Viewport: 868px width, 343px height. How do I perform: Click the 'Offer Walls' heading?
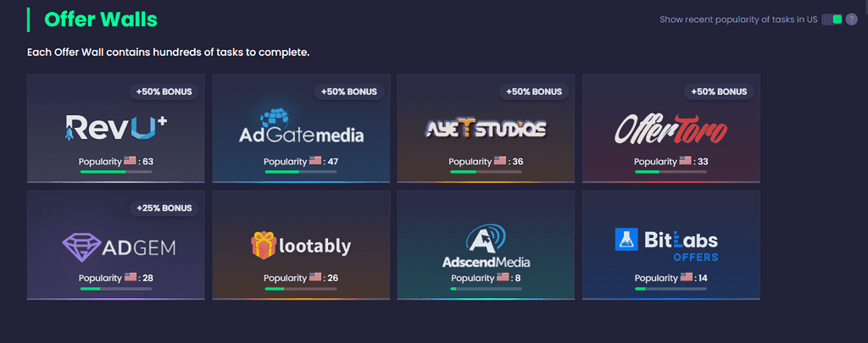101,20
